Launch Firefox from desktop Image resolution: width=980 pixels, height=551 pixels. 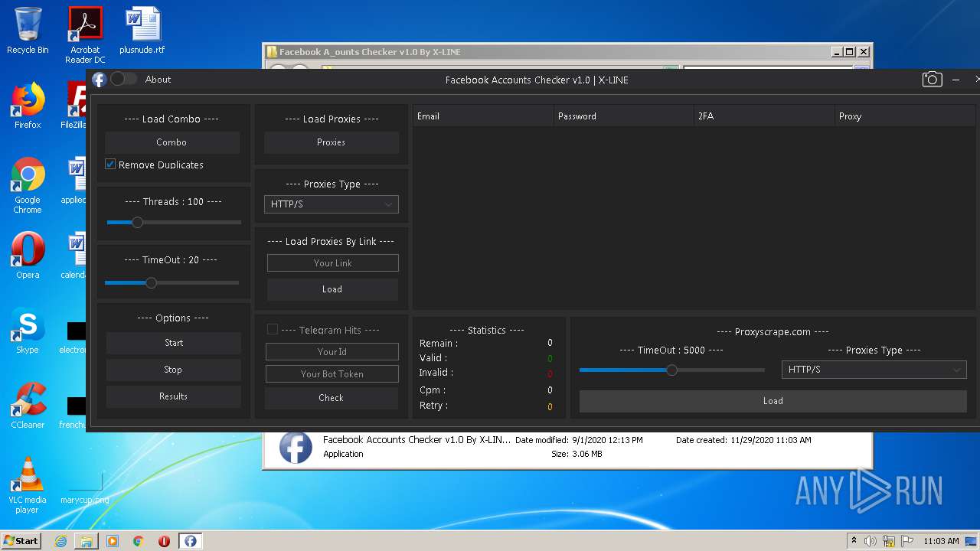[x=28, y=106]
